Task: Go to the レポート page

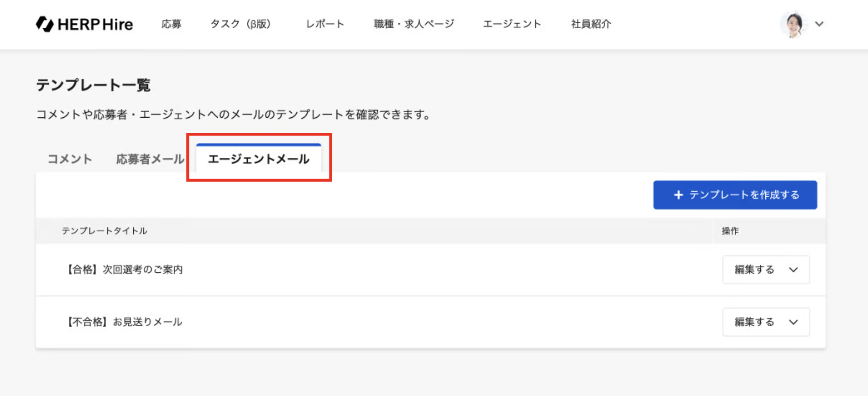Action: point(325,24)
